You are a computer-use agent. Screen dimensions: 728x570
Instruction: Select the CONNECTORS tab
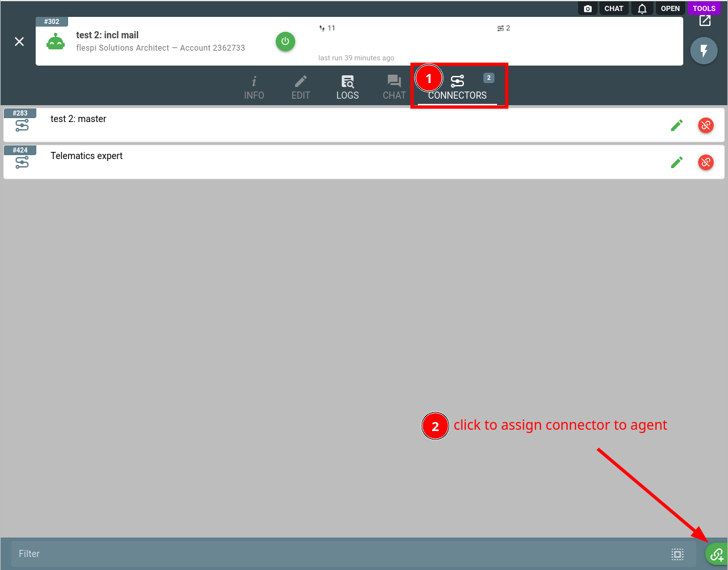pyautogui.click(x=457, y=88)
